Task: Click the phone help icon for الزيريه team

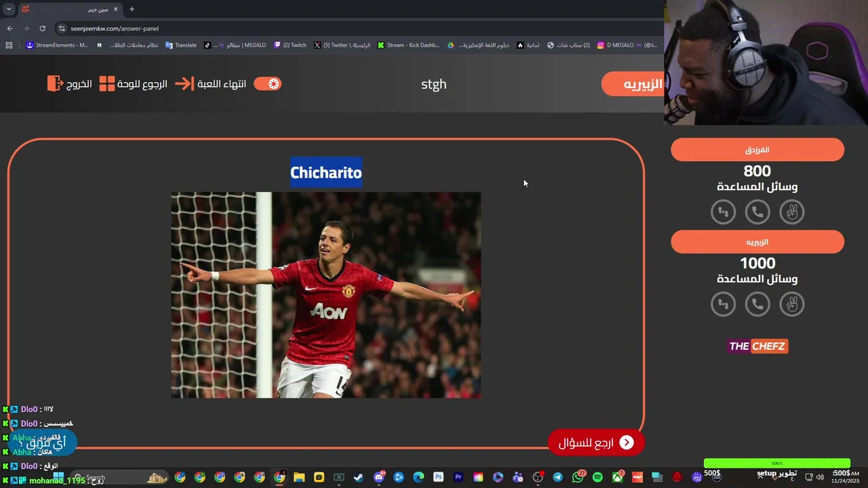Action: click(x=757, y=304)
